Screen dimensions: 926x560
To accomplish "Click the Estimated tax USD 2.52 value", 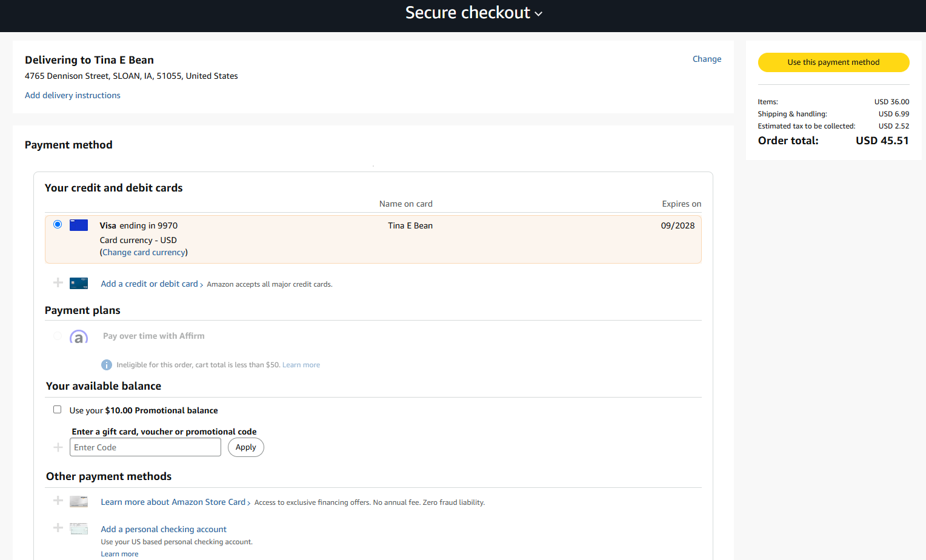I will pyautogui.click(x=894, y=126).
